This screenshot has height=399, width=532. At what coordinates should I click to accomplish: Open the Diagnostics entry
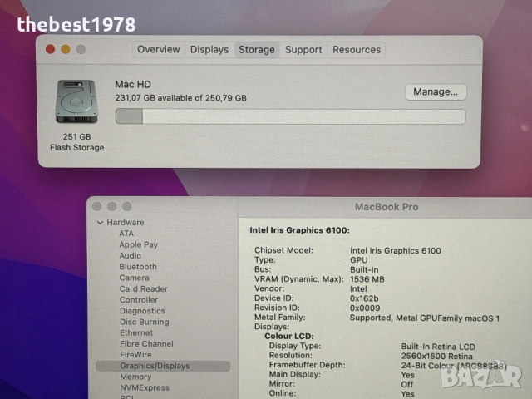(x=142, y=311)
